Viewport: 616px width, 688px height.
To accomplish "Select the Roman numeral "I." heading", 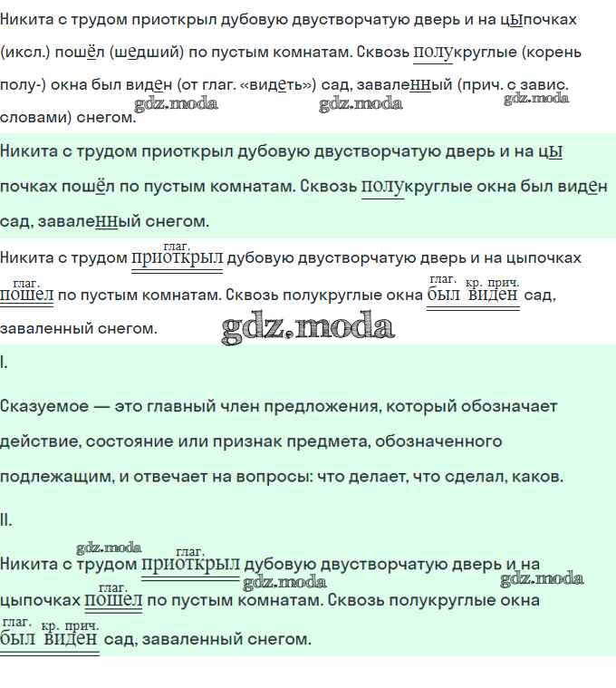I will (5, 363).
